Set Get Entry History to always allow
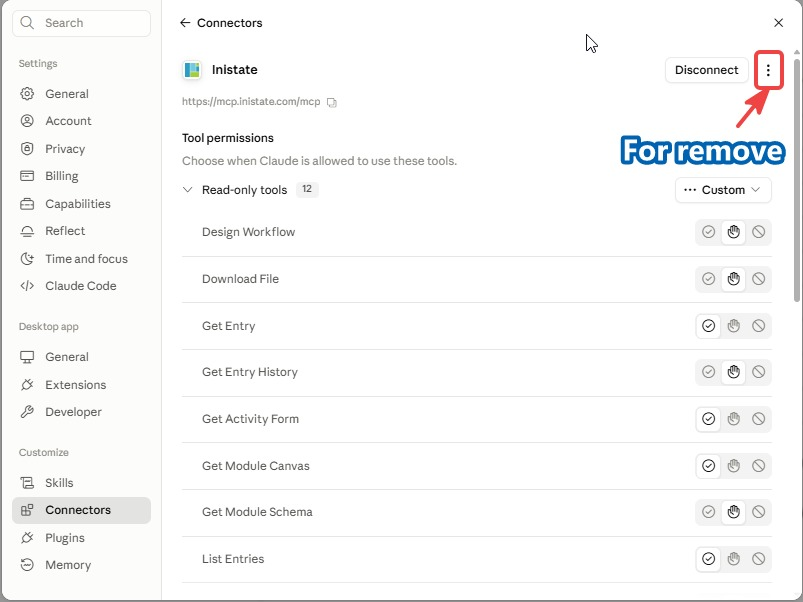The width and height of the screenshot is (803, 602). (x=708, y=372)
